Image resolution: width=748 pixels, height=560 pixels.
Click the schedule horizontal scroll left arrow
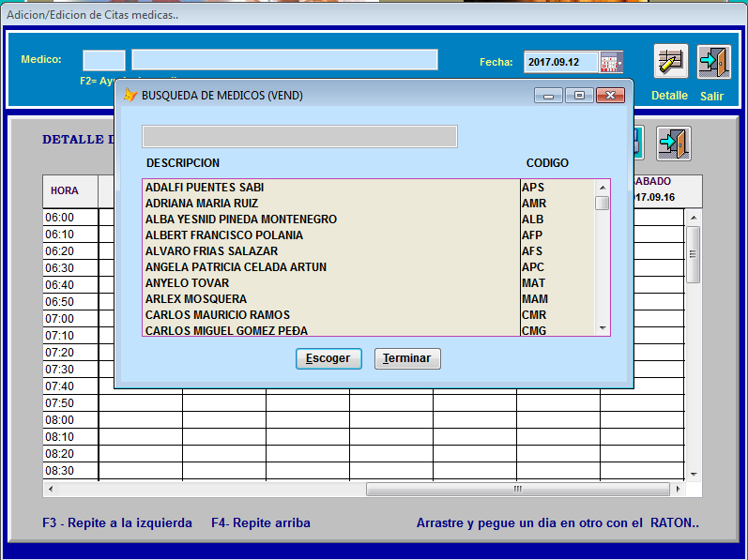pos(50,489)
